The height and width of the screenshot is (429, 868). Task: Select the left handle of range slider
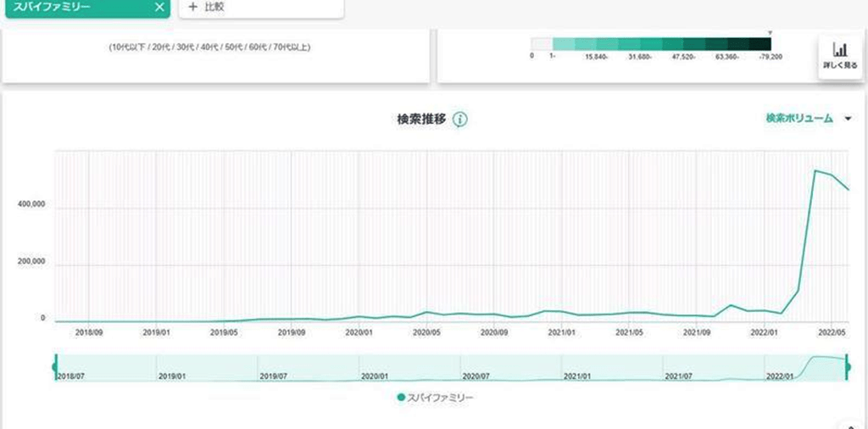coord(55,366)
